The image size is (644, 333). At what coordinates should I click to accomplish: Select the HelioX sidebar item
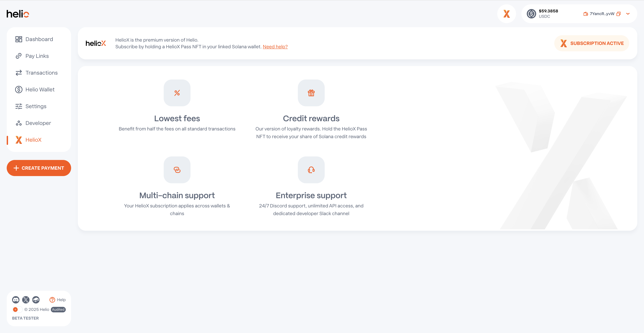(39, 140)
